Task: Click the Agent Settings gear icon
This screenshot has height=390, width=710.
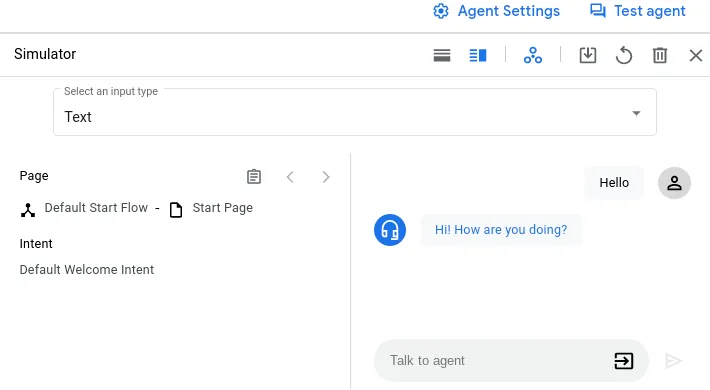Action: point(441,11)
